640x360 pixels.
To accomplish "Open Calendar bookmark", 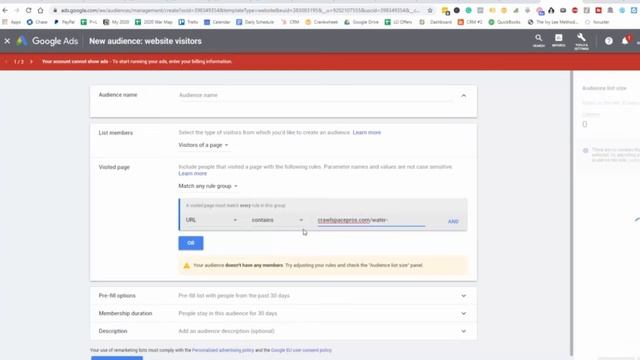I will point(217,22).
